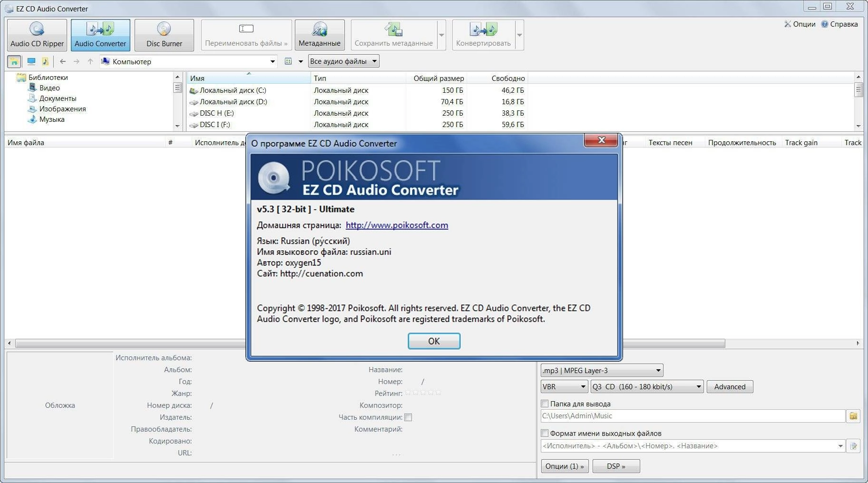Click the drive list vertical scrollbar down arrow
This screenshot has height=483, width=868.
(858, 126)
